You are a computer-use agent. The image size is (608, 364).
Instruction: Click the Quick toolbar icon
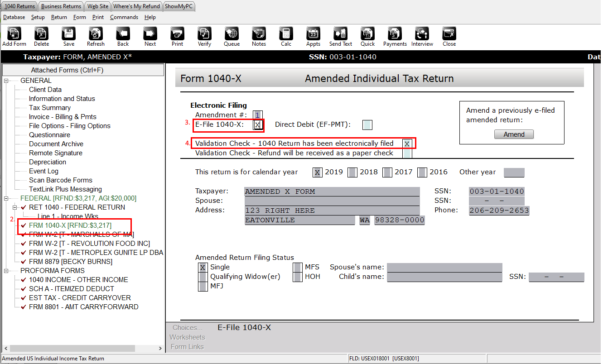click(367, 34)
